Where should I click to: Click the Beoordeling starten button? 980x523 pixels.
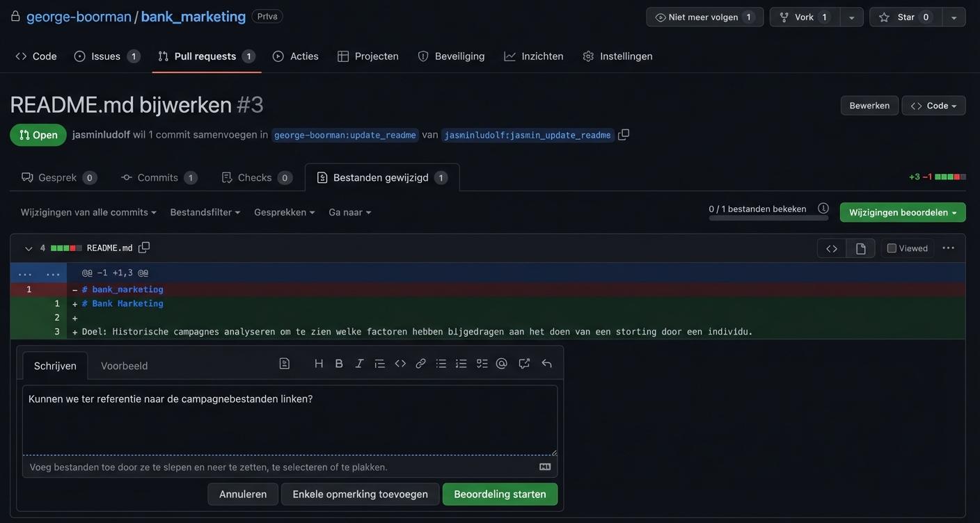500,494
